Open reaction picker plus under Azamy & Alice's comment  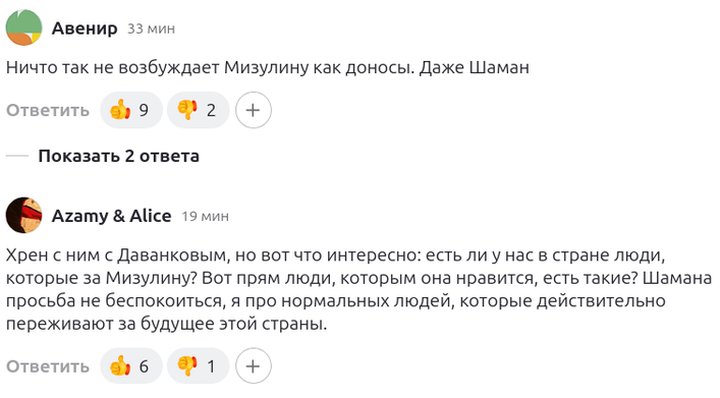tap(253, 366)
